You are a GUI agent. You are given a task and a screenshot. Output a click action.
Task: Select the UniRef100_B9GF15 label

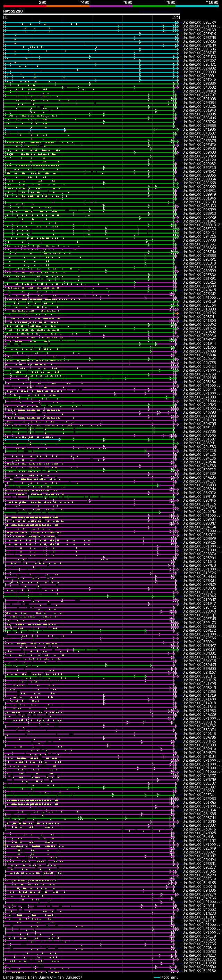tap(199, 168)
